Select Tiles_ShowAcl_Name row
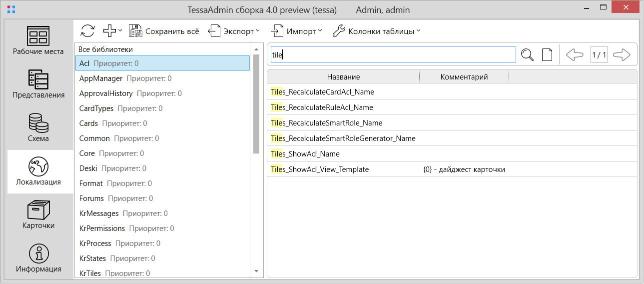 click(452, 154)
